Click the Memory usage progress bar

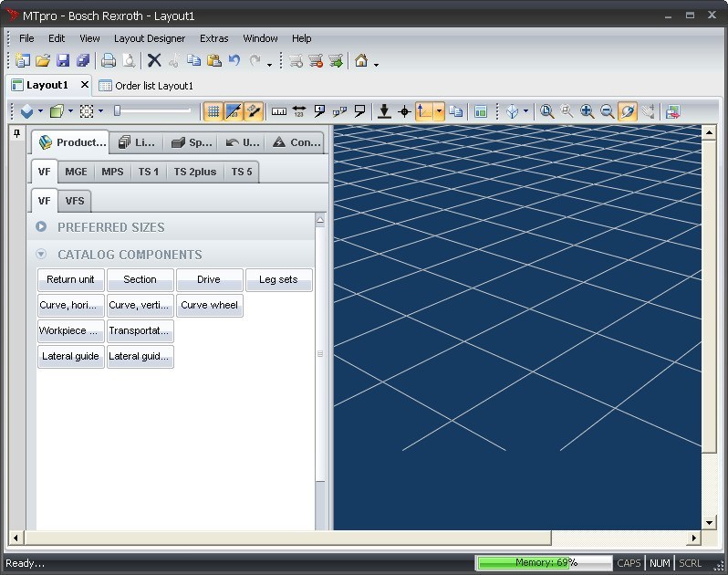(545, 562)
